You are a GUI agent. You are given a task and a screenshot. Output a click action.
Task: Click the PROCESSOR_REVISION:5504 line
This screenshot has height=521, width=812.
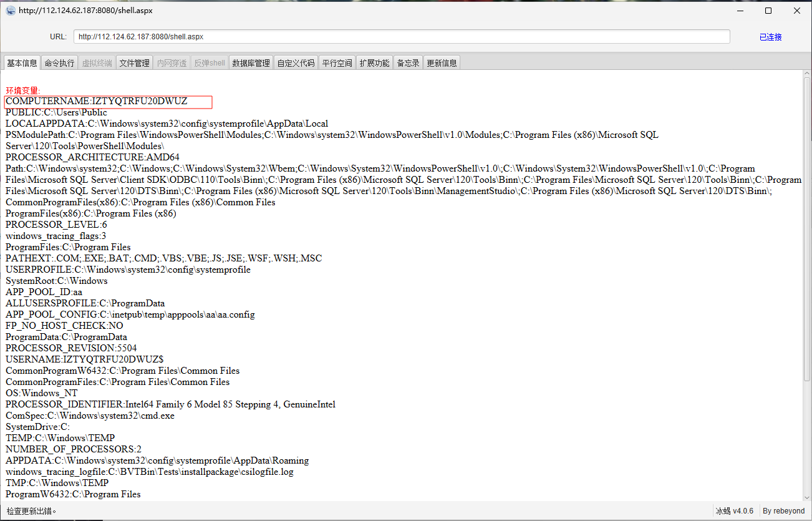[71, 348]
